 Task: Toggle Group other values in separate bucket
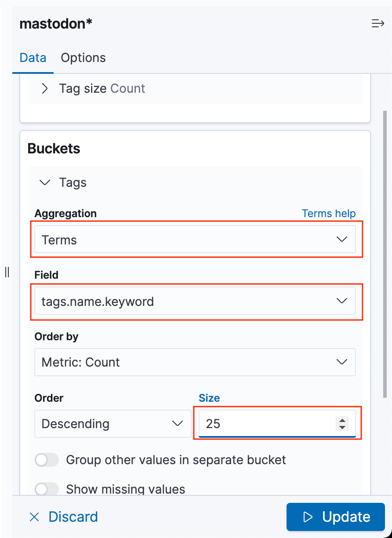[x=47, y=460]
